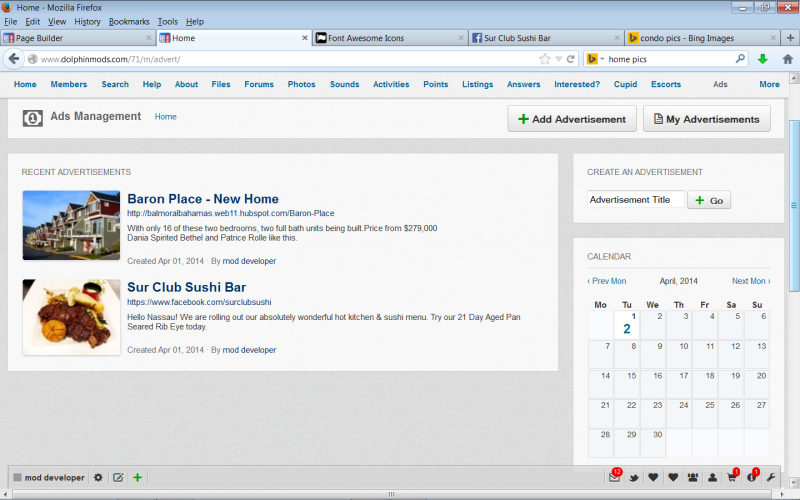Click the green plus icon in bottom toolbar
Image resolution: width=800 pixels, height=500 pixels.
point(137,478)
